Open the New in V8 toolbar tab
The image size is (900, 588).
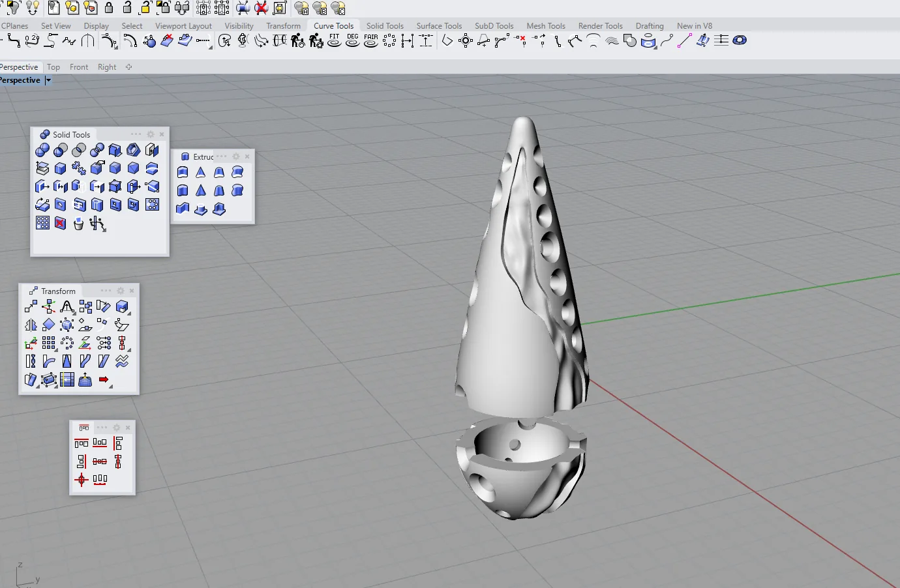coord(695,26)
